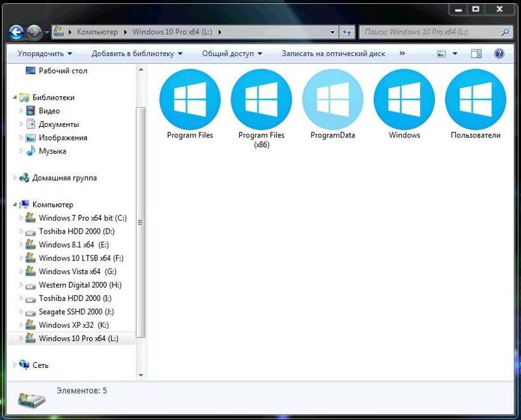Click Записать на оптический диск
521x420 pixels.
333,53
